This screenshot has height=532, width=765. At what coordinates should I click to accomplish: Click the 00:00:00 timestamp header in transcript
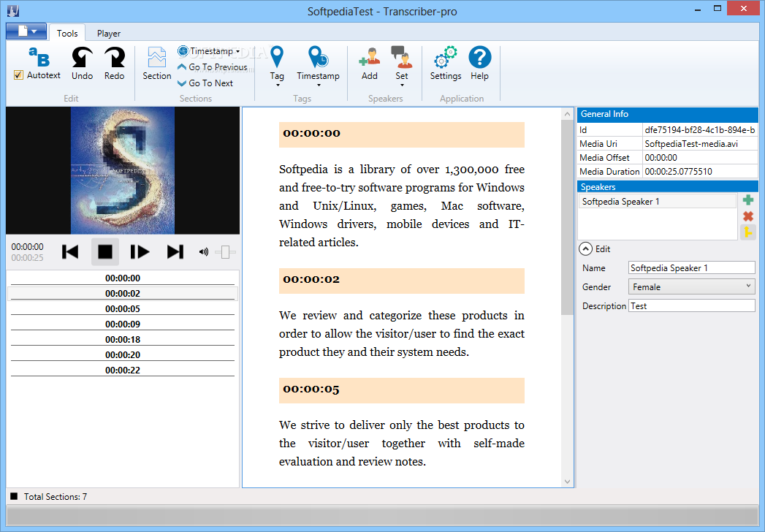[x=402, y=134]
